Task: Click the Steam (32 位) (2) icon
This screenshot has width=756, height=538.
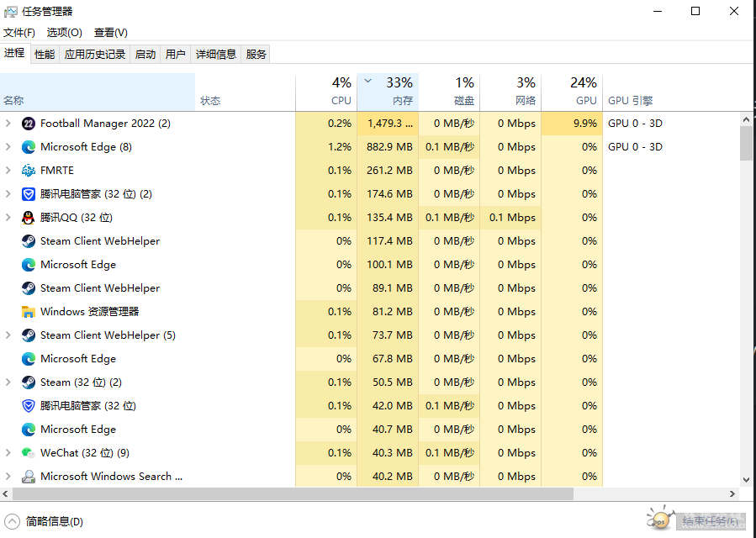Action: click(x=29, y=382)
